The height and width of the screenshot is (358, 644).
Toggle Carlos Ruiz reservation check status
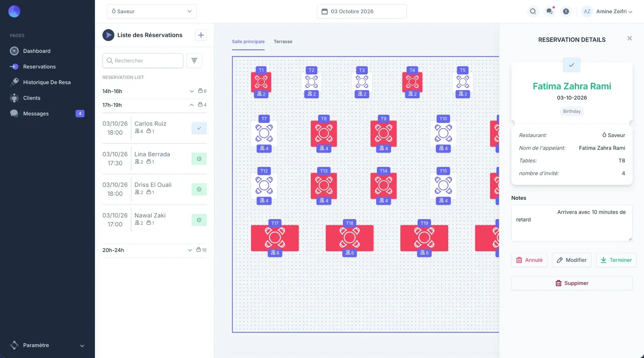pyautogui.click(x=199, y=128)
